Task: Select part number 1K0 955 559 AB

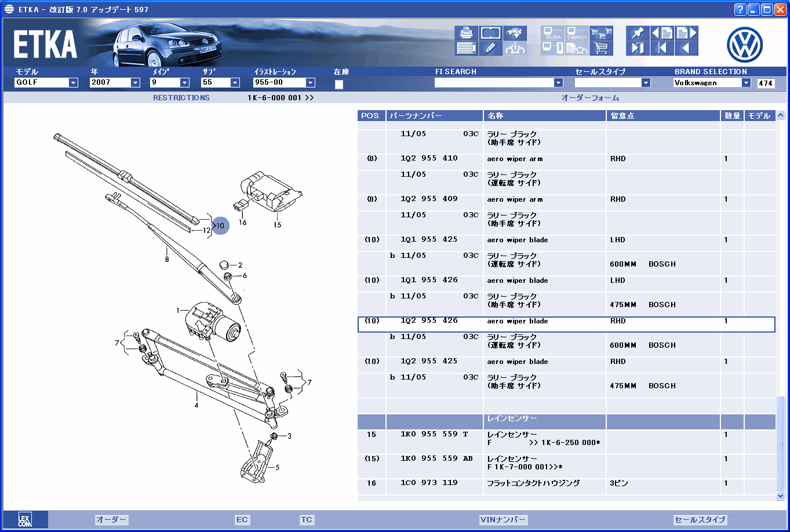Action: [436, 458]
